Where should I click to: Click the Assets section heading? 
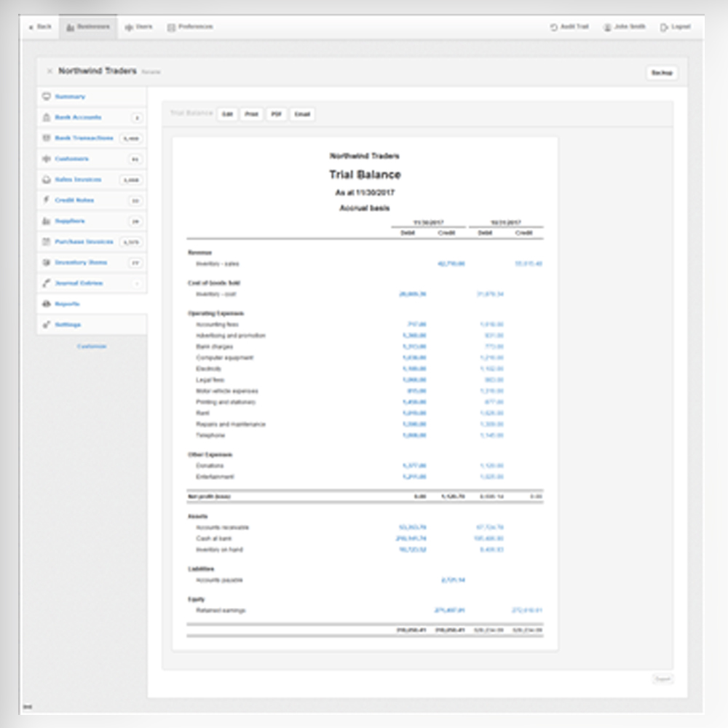point(198,516)
